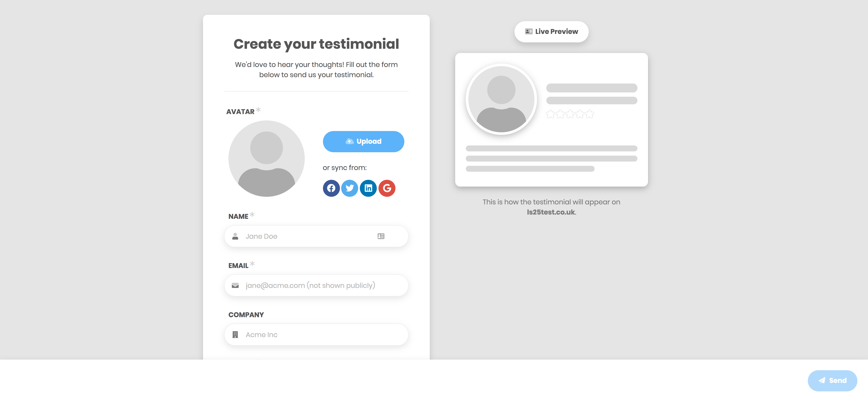Sync avatar from Google

(387, 188)
